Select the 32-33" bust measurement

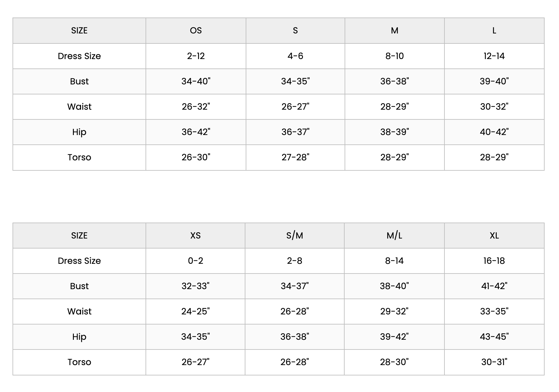[195, 286]
